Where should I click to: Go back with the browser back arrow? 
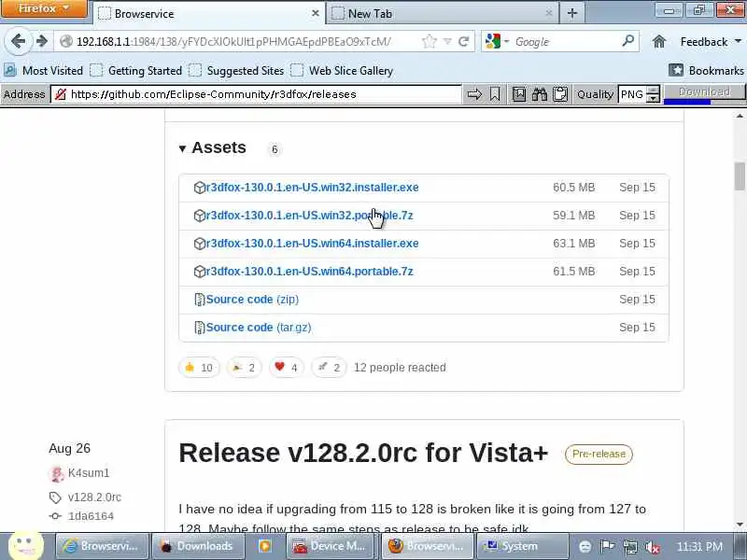click(18, 41)
